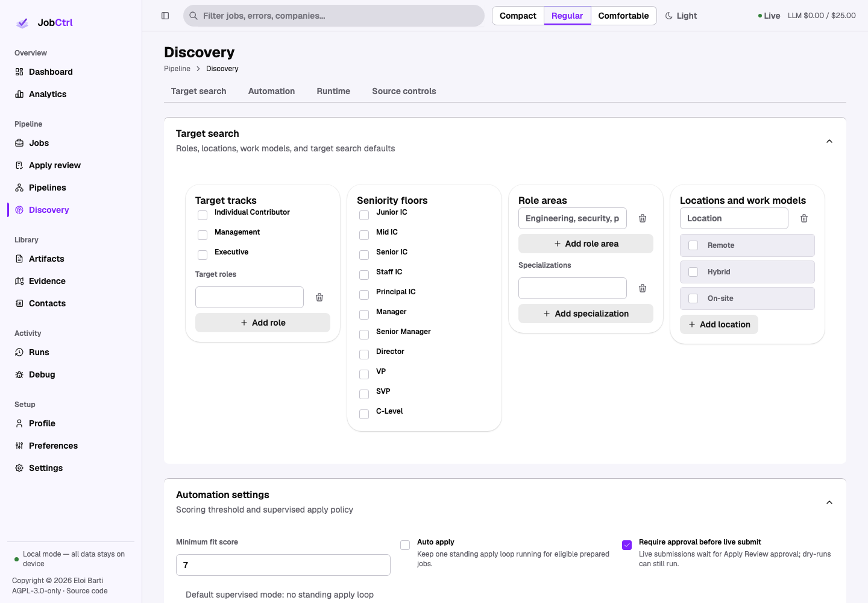868x603 pixels.
Task: Click the Location input field
Action: click(734, 218)
